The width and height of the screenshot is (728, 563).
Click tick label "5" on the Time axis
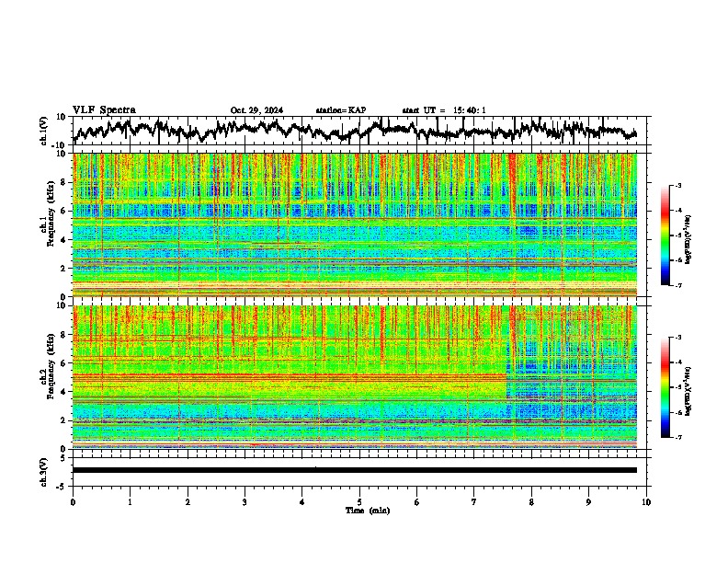(x=359, y=502)
